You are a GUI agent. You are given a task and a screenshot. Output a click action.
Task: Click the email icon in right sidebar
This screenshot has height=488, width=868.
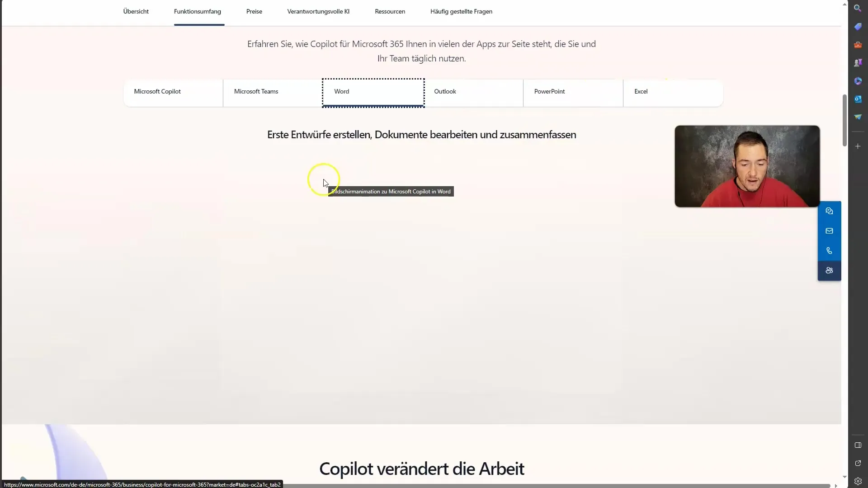coord(829,230)
